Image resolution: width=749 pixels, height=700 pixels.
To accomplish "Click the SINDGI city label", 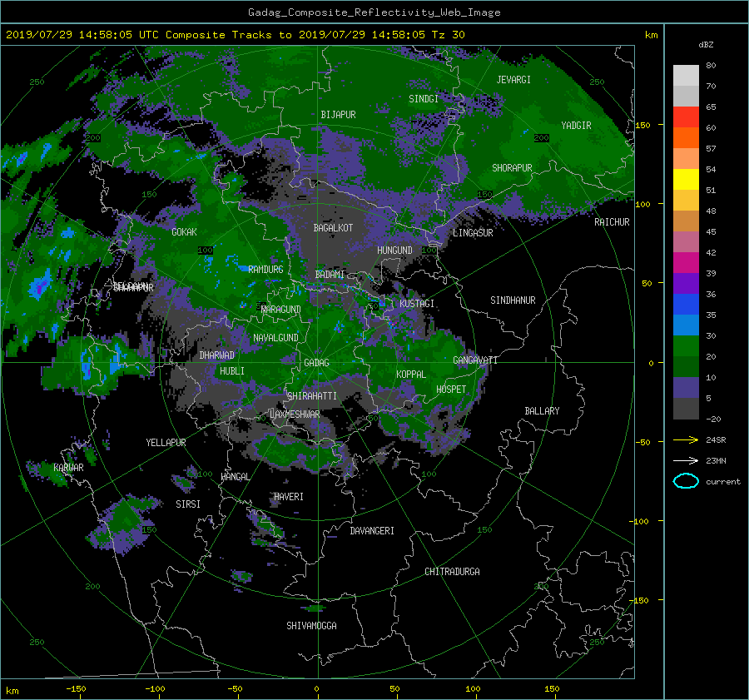I will pyautogui.click(x=424, y=99).
